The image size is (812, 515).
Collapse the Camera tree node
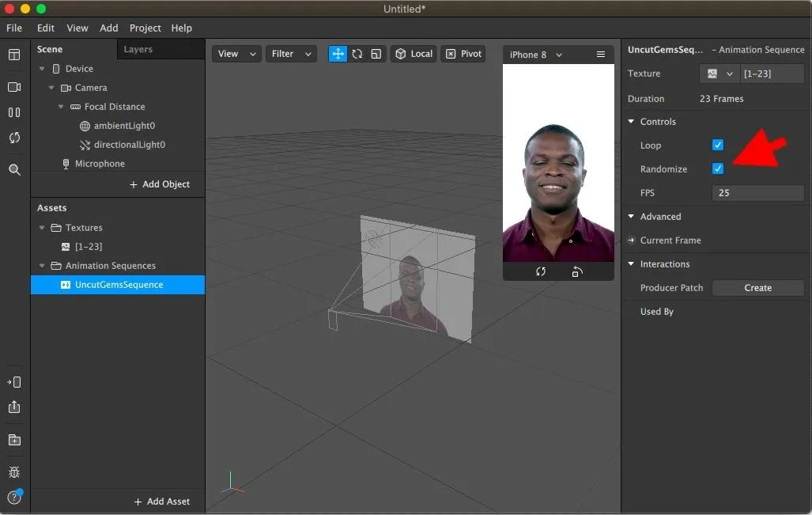[51, 88]
